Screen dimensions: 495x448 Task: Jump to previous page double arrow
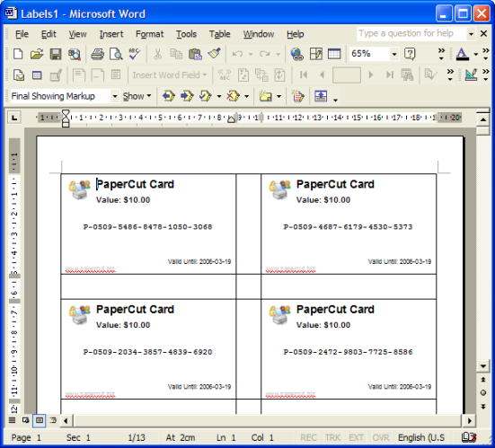click(x=483, y=380)
